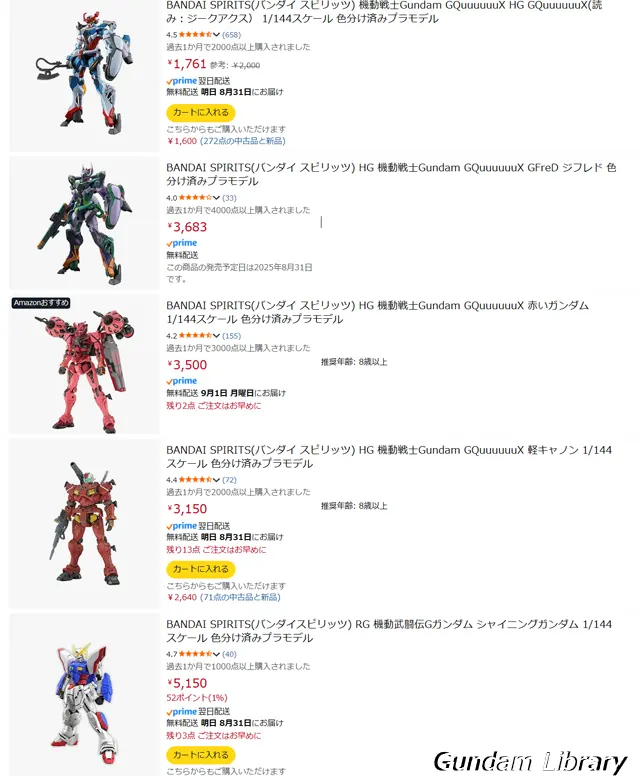Screen dimensions: 640x776
Task: Expand rating chevron for シャイニングガンダム 4.7 stars
Action: [216, 654]
